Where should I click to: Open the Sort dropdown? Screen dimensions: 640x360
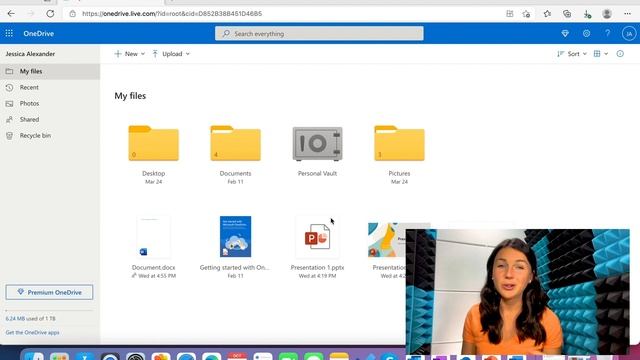tap(571, 53)
